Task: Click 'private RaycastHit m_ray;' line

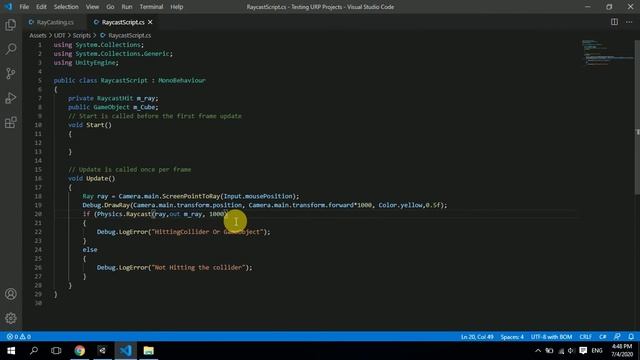Action: [x=113, y=98]
